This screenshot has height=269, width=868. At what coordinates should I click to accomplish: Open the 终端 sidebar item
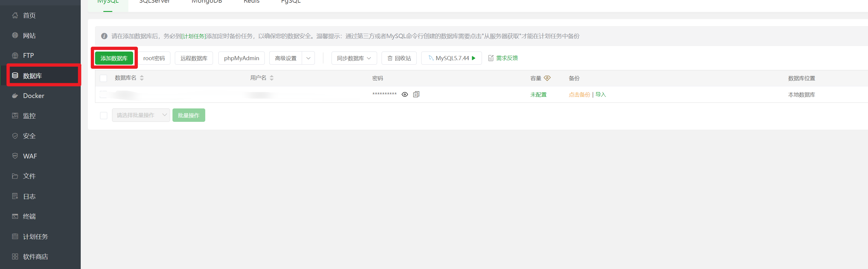(x=41, y=216)
